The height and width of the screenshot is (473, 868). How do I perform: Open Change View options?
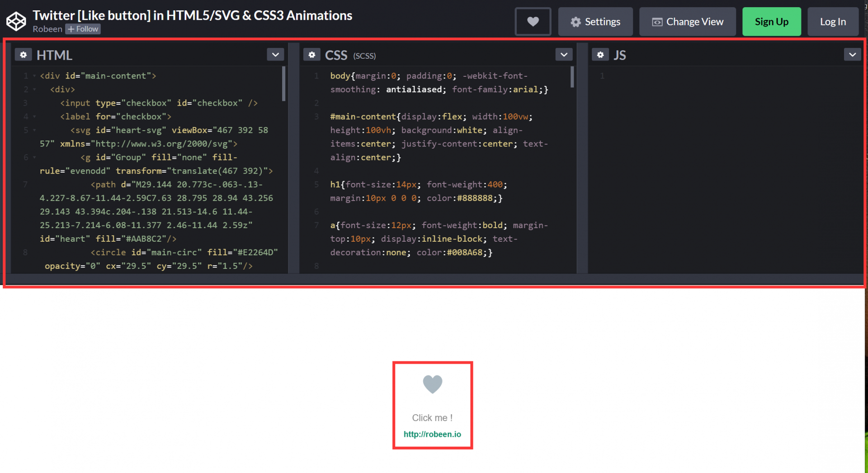click(687, 21)
